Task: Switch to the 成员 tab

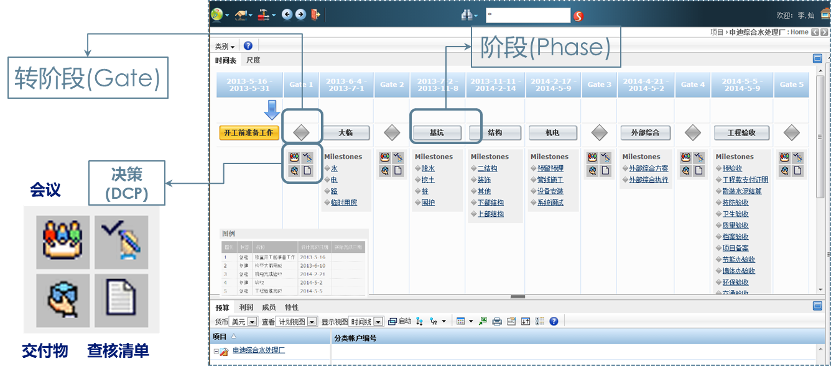Action: [x=269, y=307]
